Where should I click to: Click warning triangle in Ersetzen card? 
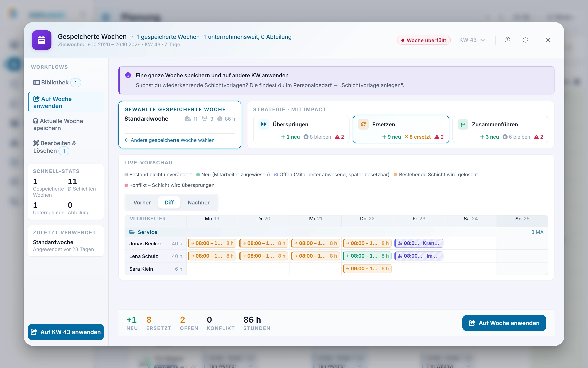[437, 137]
